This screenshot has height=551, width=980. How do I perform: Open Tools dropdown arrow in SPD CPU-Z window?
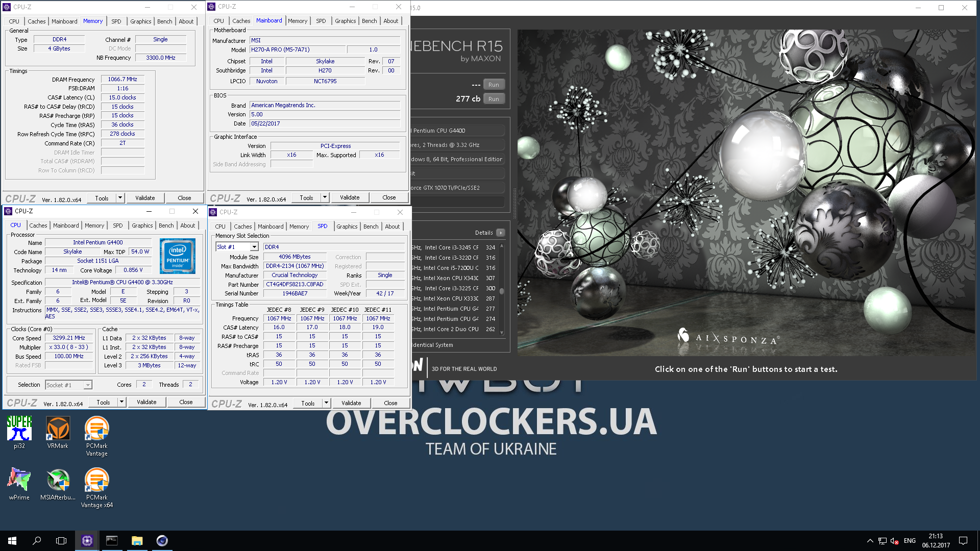326,403
